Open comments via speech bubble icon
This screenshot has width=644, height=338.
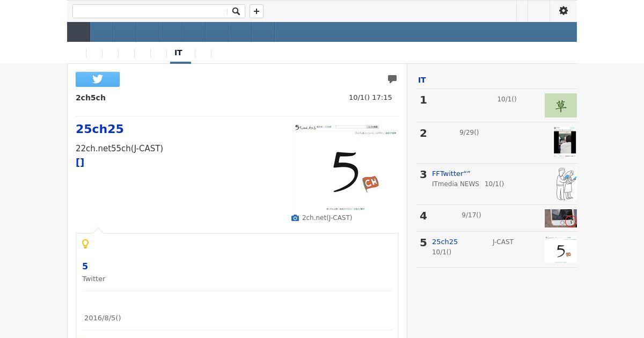392,79
